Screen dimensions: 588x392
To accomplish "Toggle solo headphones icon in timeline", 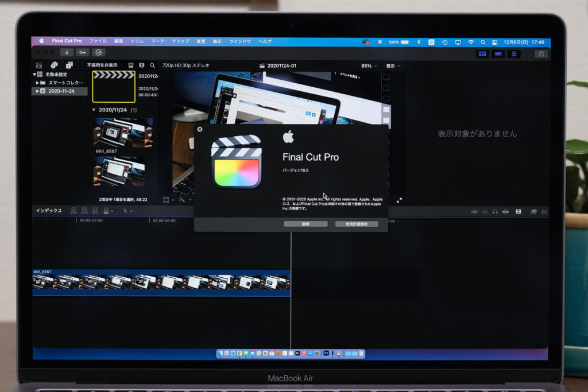I will coord(495,212).
